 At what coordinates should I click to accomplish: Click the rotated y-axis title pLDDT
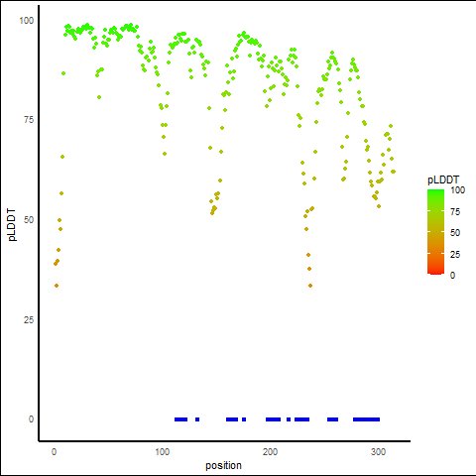click(x=12, y=225)
